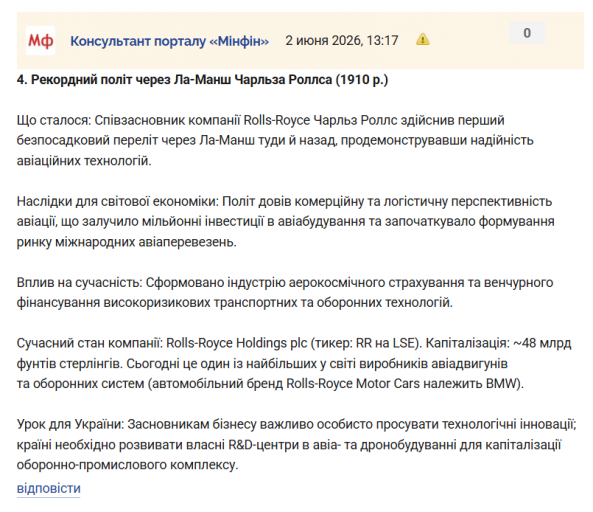Click the text 'Сучасний стан компанії:'
Viewport: 593px width, 512px height.
(90, 343)
